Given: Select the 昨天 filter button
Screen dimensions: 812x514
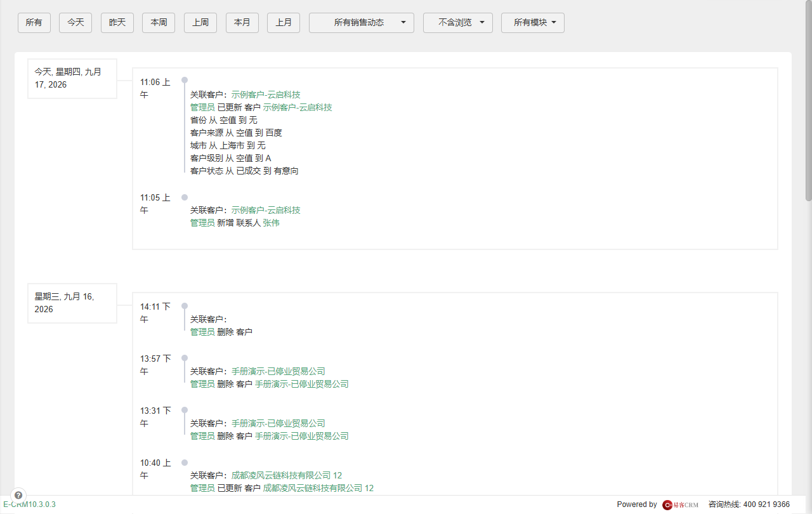Looking at the screenshot, I should point(117,23).
